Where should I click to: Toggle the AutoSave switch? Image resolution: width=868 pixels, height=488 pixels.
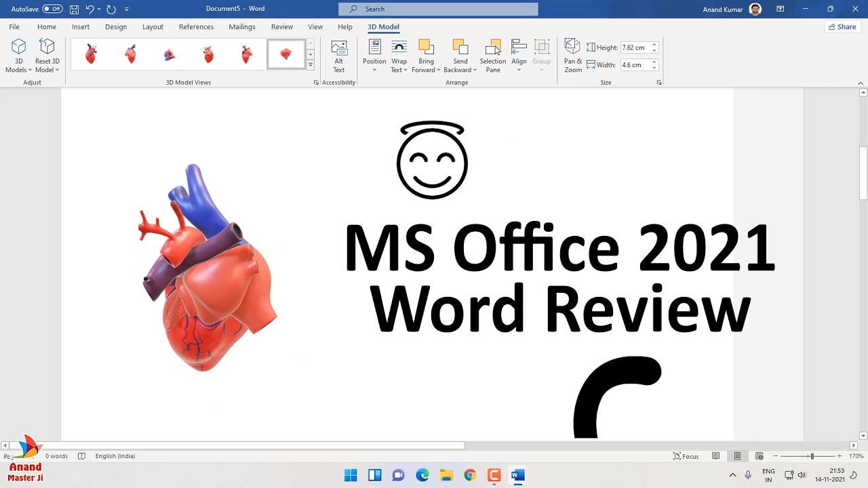click(x=52, y=9)
